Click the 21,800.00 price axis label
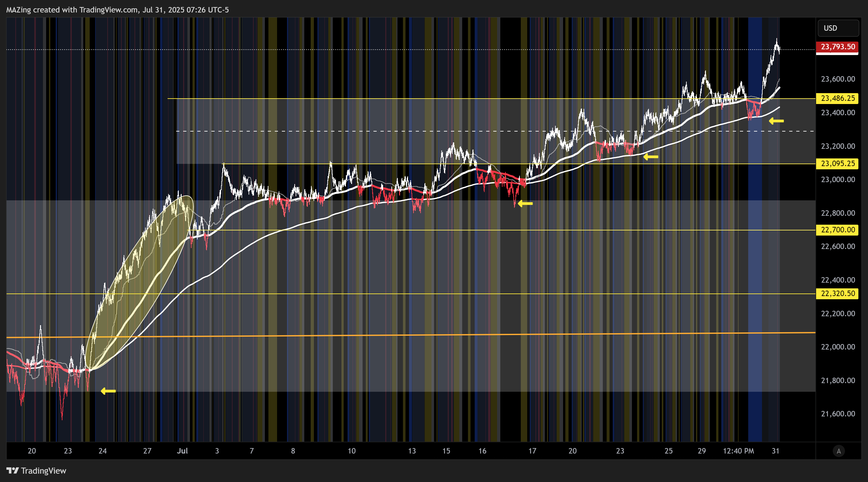Screen dimensions: 868x482 (838, 381)
